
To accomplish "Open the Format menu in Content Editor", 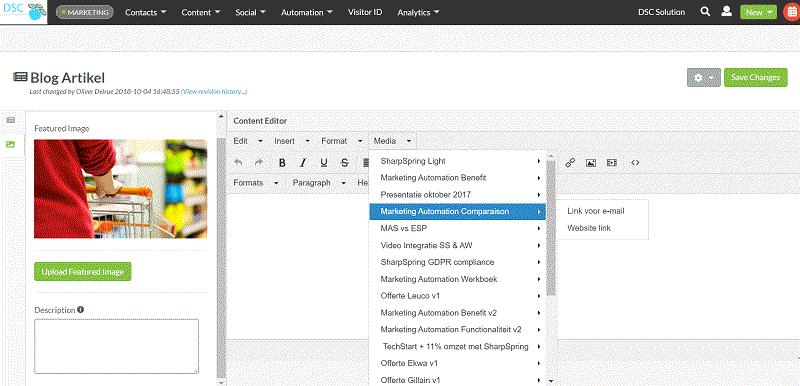I will [x=342, y=141].
